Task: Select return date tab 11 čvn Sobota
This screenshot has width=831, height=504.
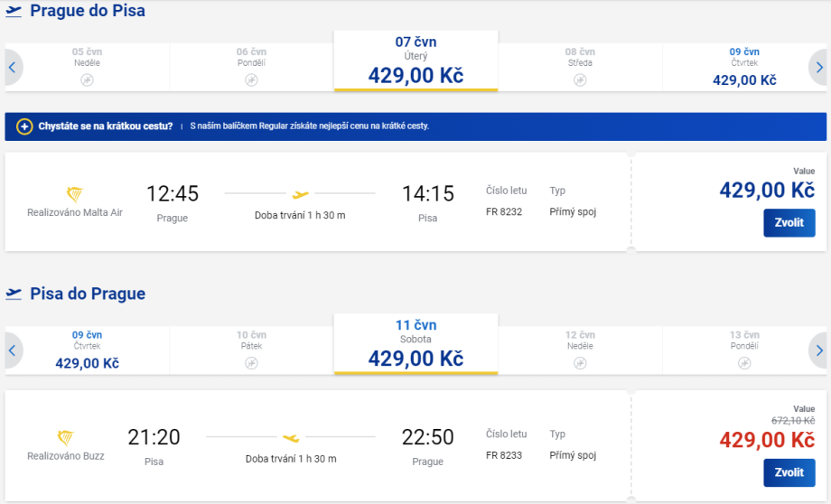Action: coord(415,345)
